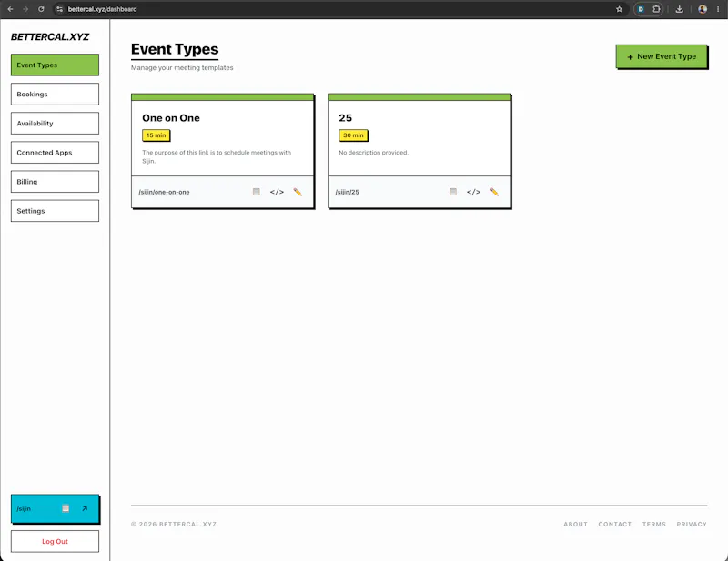
Task: Edit the 25 event type with pencil
Action: coord(494,192)
